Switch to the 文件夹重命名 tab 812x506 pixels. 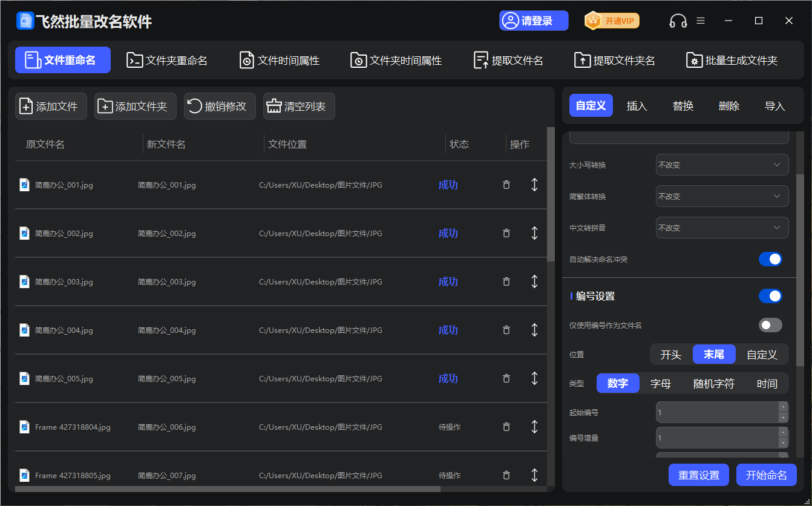point(168,61)
